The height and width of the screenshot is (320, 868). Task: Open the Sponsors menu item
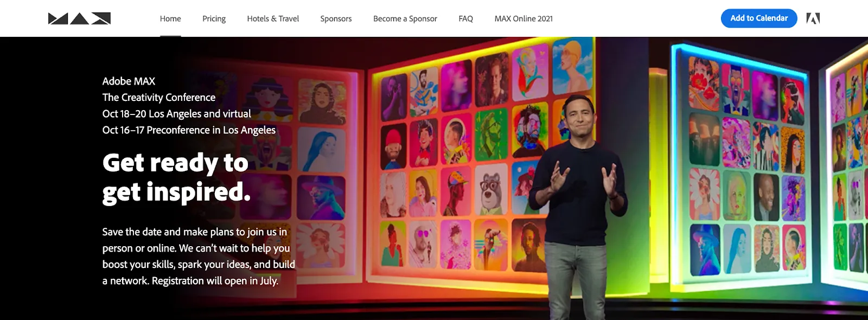click(336, 18)
